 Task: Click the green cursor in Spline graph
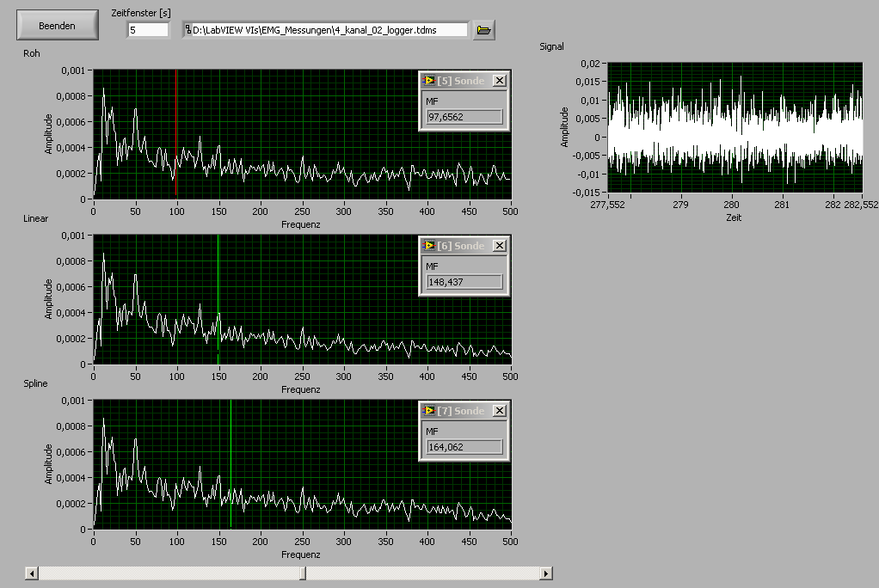231,430
